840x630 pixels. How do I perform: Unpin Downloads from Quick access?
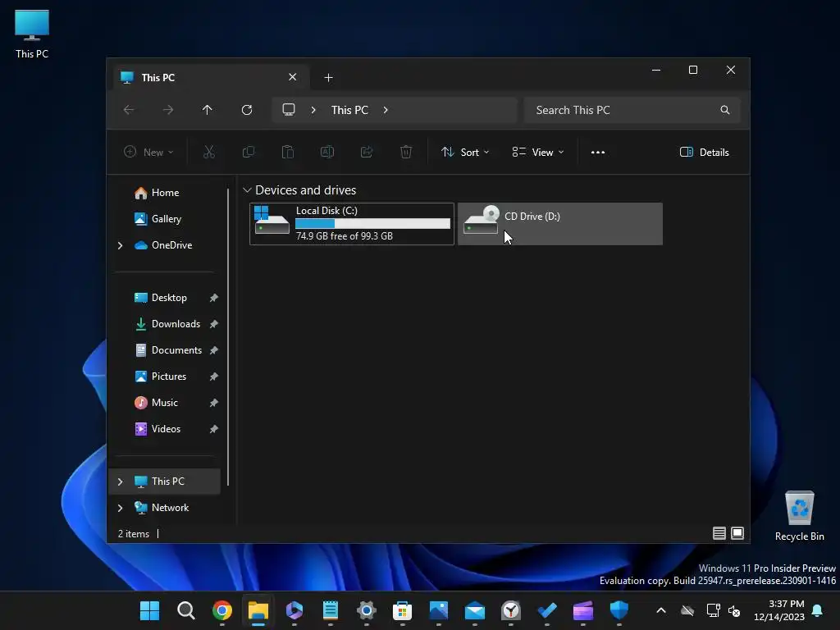[214, 324]
